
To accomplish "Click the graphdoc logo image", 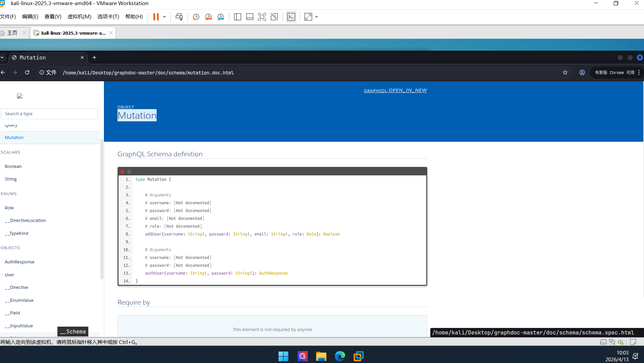I will point(20,96).
